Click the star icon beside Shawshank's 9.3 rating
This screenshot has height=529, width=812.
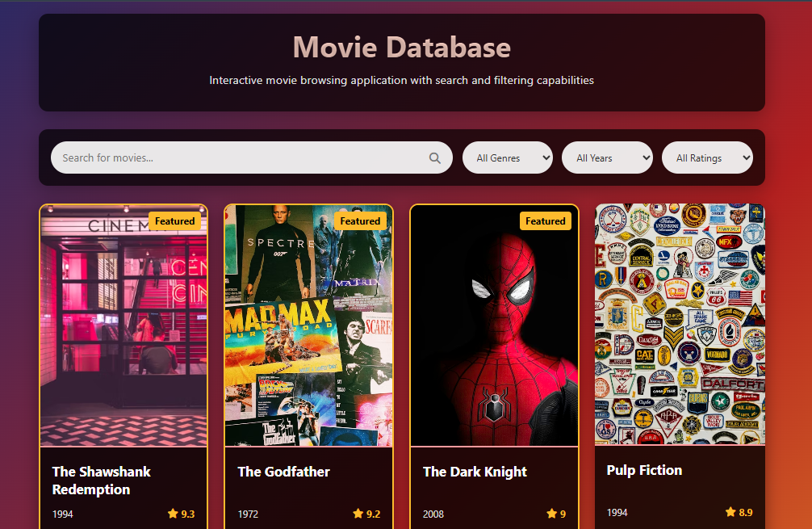174,514
